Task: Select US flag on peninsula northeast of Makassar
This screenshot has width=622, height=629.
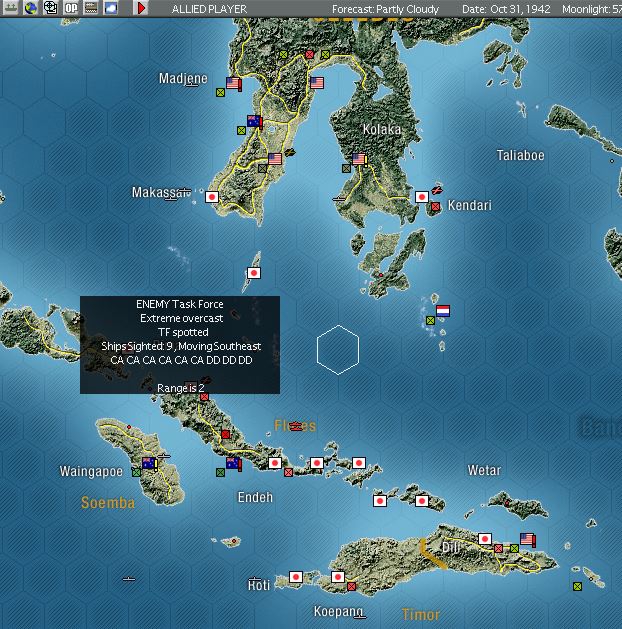Action: 275,159
